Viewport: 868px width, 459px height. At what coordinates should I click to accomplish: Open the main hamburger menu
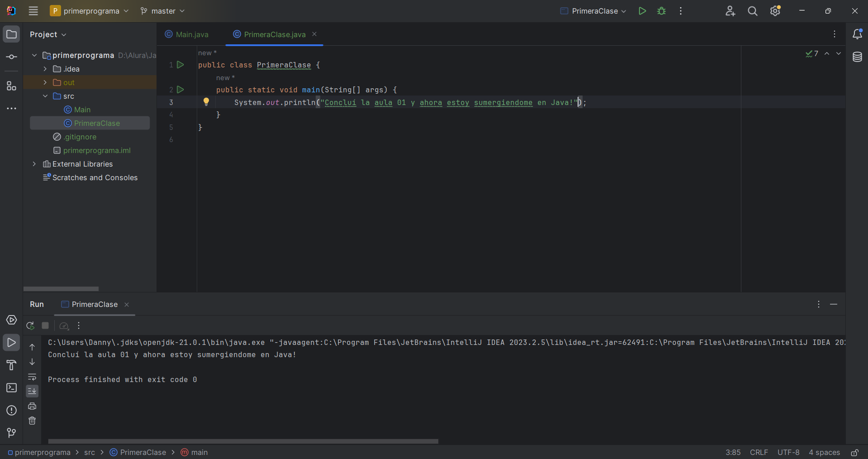33,11
